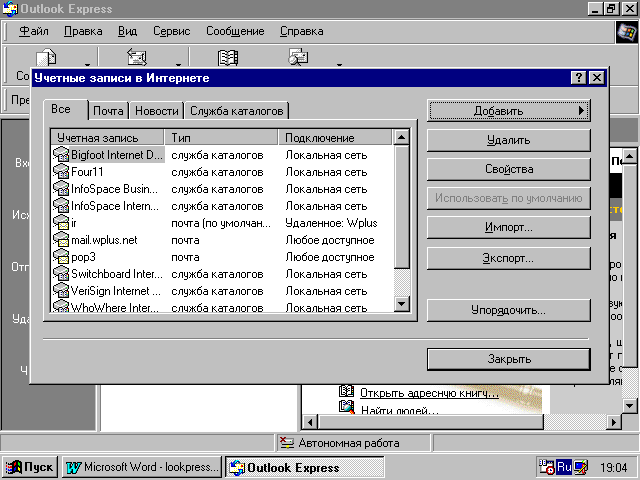The height and width of the screenshot is (480, 640).
Task: Click the offline work status bar icon
Action: 287,443
